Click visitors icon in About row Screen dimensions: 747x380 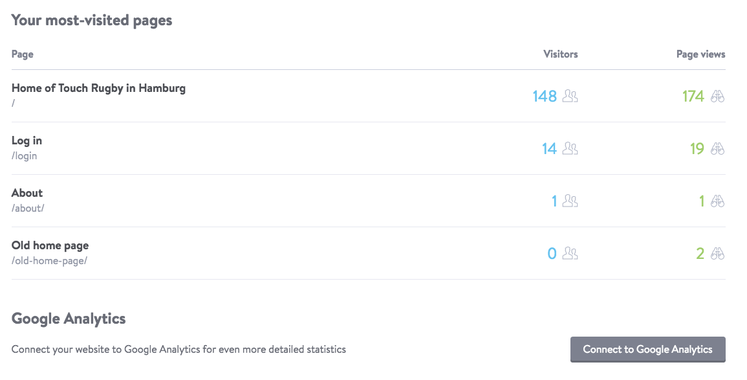[x=570, y=201]
